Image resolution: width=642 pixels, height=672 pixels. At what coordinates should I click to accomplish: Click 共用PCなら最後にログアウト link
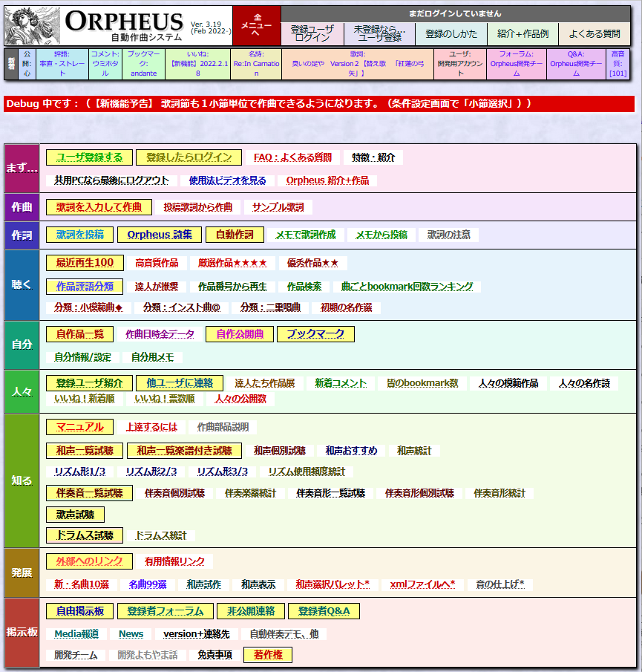click(111, 180)
